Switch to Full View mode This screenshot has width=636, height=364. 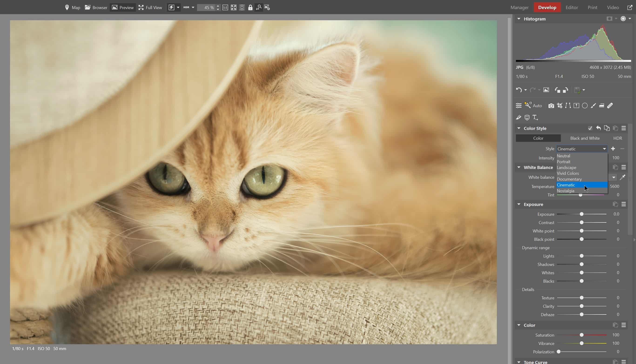coord(150,7)
